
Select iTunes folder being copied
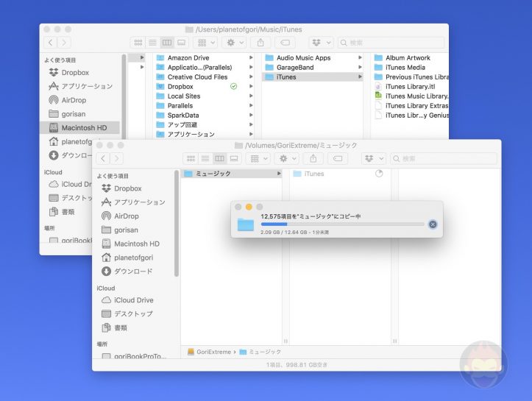click(308, 174)
